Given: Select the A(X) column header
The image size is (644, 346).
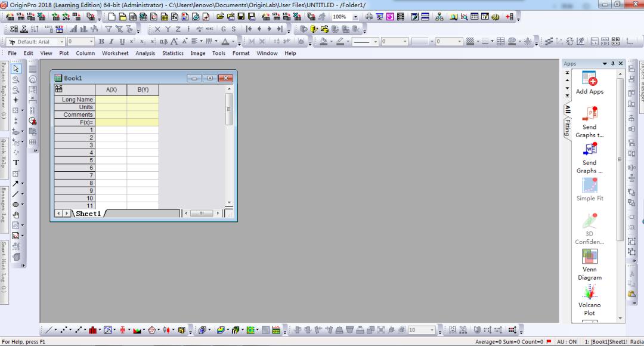Looking at the screenshot, I should [111, 89].
